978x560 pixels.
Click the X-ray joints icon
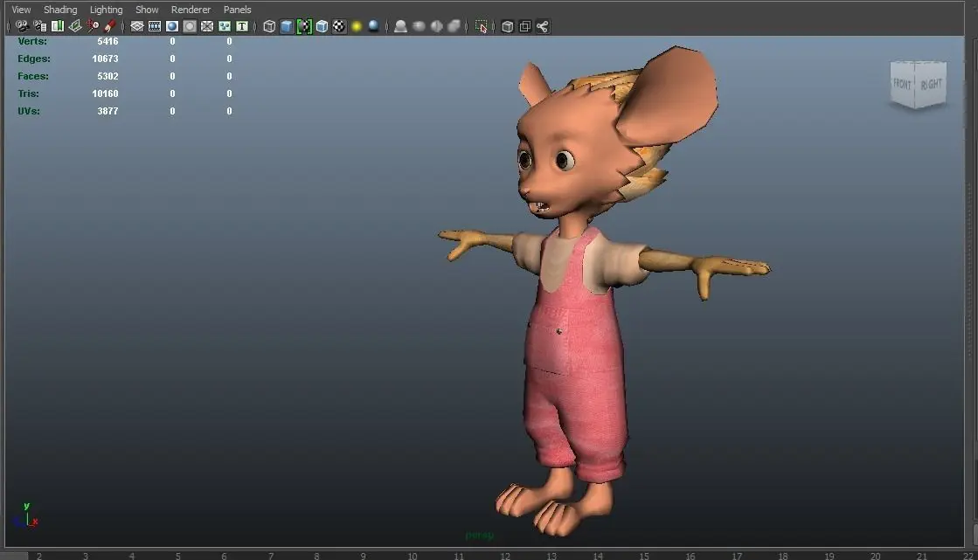(x=543, y=26)
